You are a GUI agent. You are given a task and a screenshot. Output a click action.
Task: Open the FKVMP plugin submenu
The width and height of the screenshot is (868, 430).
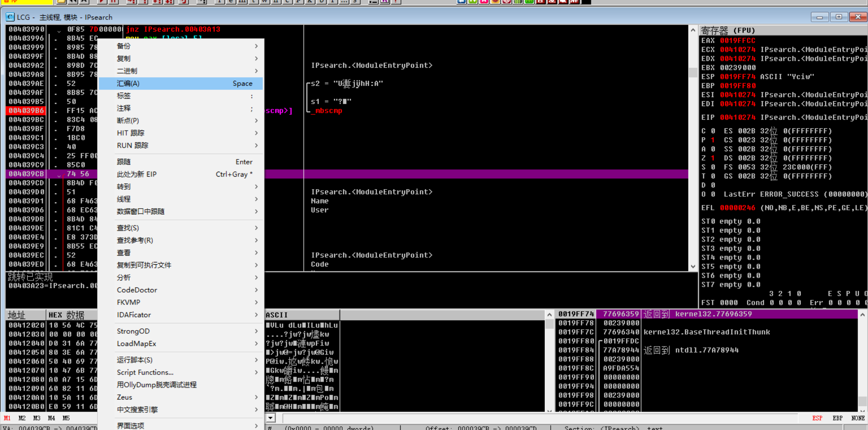pos(181,302)
